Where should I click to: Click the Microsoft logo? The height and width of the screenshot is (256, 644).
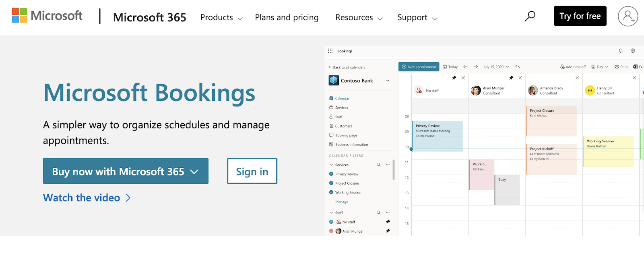coord(47,16)
